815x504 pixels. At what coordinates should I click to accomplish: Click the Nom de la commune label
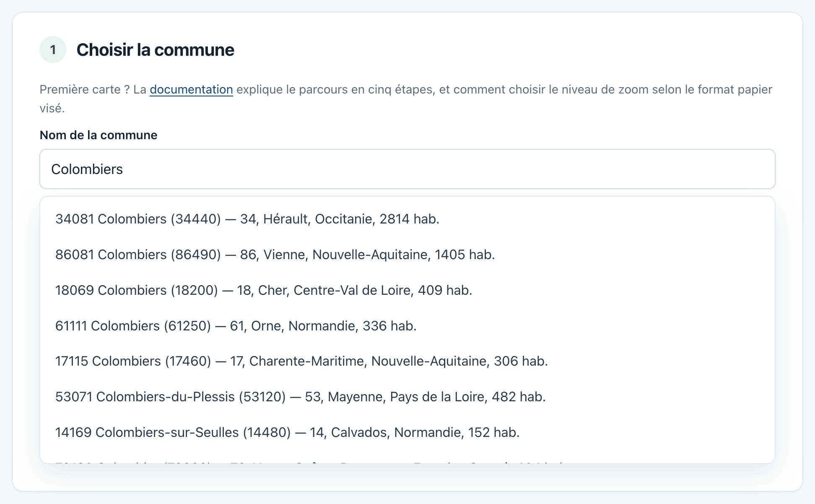coord(99,135)
